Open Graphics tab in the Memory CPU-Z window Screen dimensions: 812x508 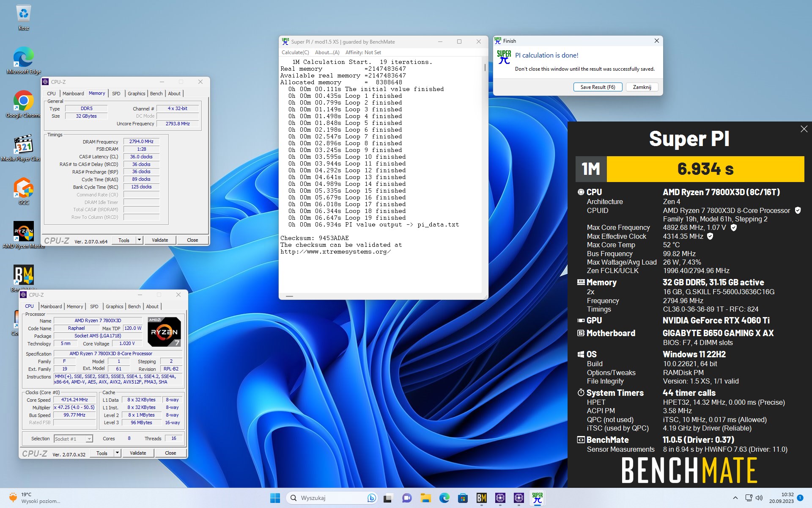point(137,94)
